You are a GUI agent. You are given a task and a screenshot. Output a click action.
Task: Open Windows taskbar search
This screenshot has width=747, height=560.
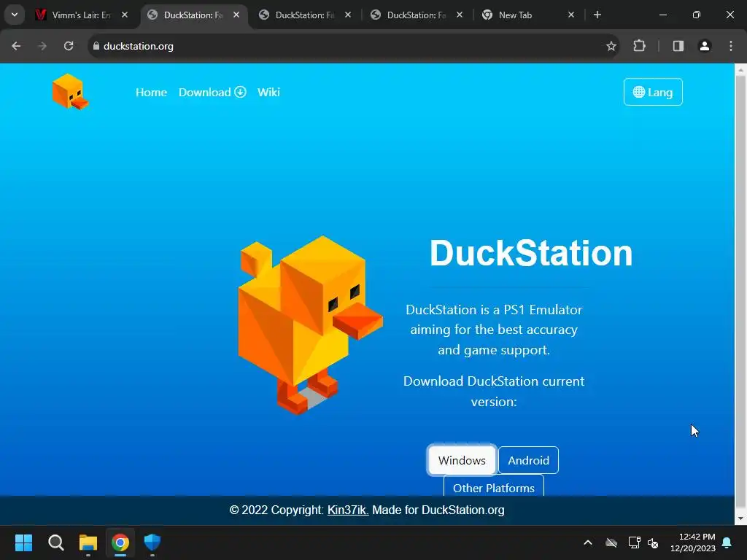click(x=55, y=542)
